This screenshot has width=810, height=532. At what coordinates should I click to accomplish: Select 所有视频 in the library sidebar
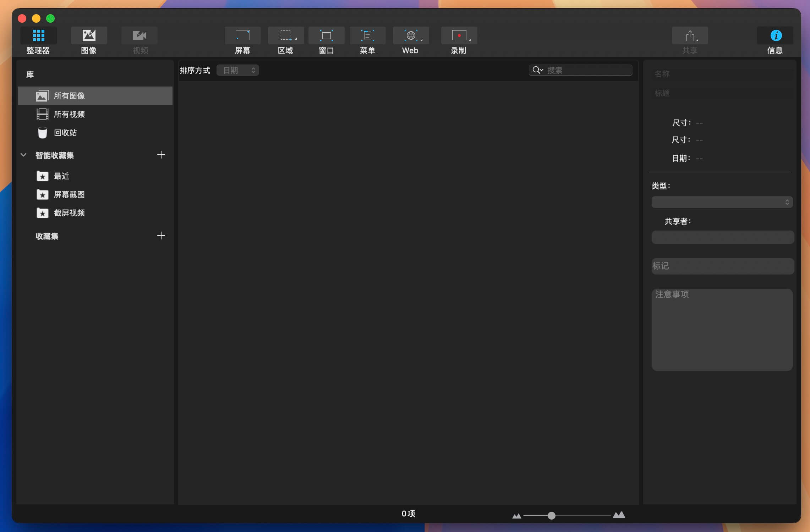pos(95,114)
